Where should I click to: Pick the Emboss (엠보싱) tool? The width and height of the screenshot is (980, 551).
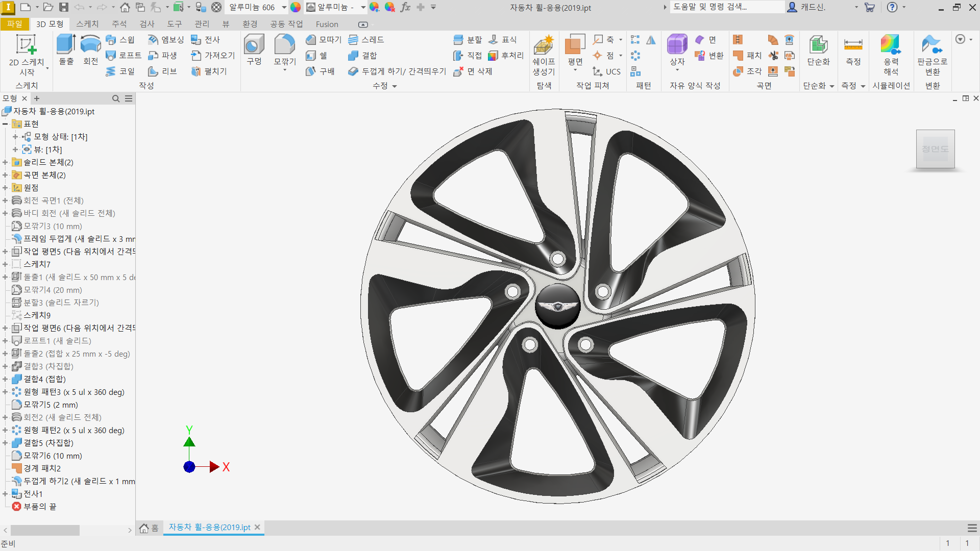(166, 40)
